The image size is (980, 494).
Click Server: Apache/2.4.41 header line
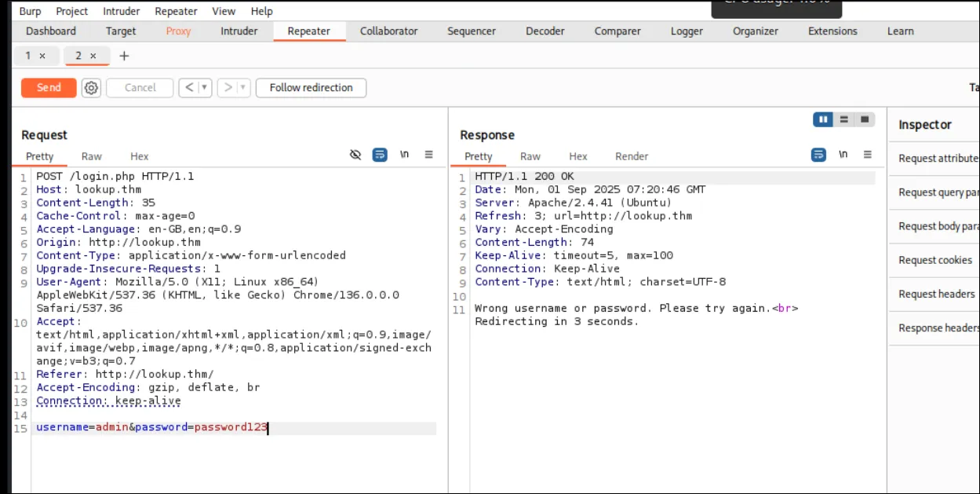pyautogui.click(x=573, y=203)
